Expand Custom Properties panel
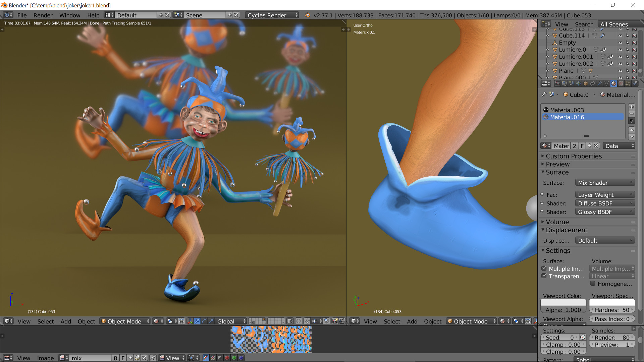The height and width of the screenshot is (362, 644). [574, 156]
